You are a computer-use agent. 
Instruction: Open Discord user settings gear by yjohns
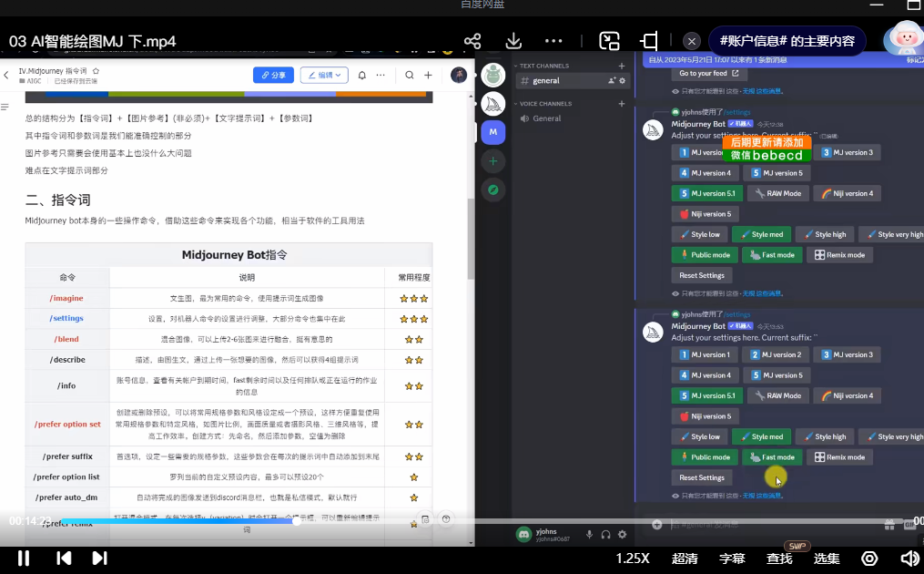coord(623,535)
